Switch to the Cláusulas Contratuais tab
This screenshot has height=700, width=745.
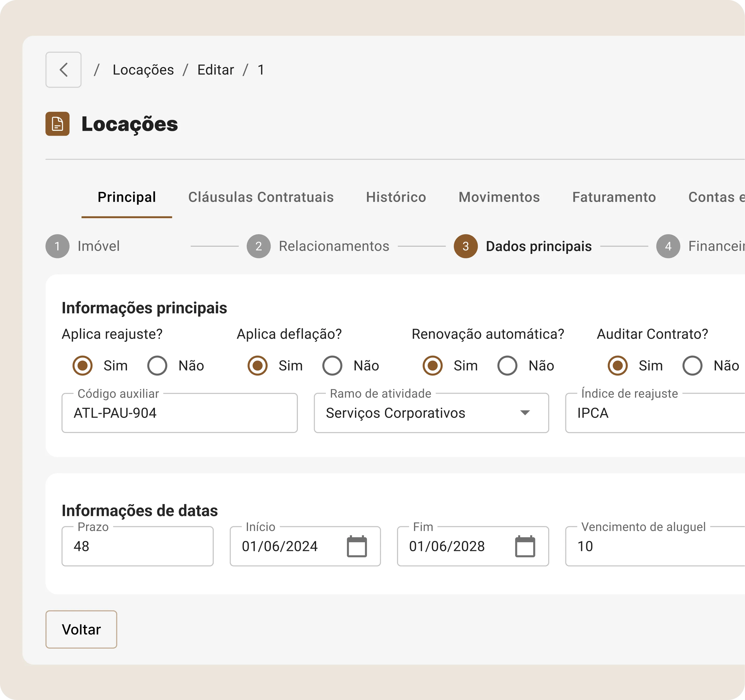point(261,197)
